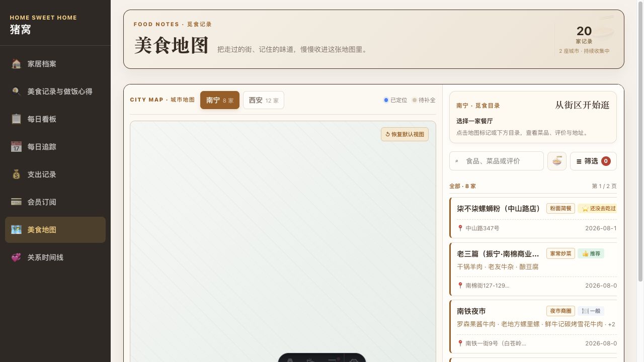
Task: Click the 粉面简餐 category tag
Action: tap(560, 208)
